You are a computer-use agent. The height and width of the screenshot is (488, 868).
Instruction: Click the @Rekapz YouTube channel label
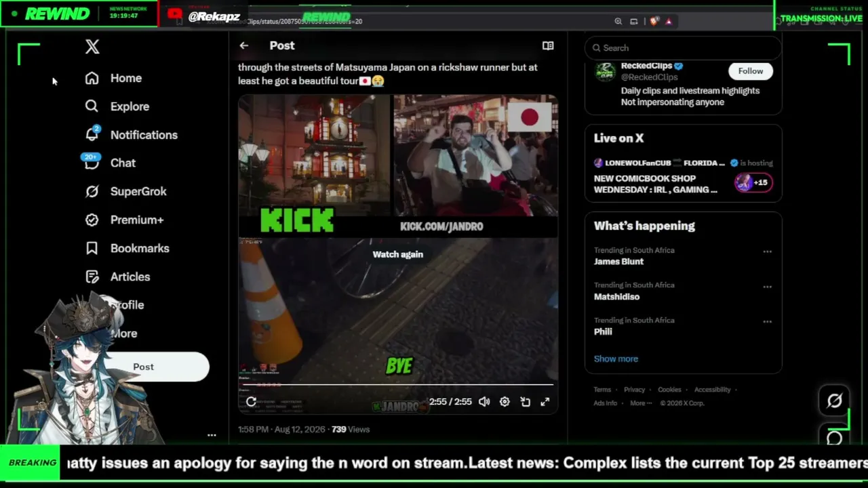pos(214,17)
